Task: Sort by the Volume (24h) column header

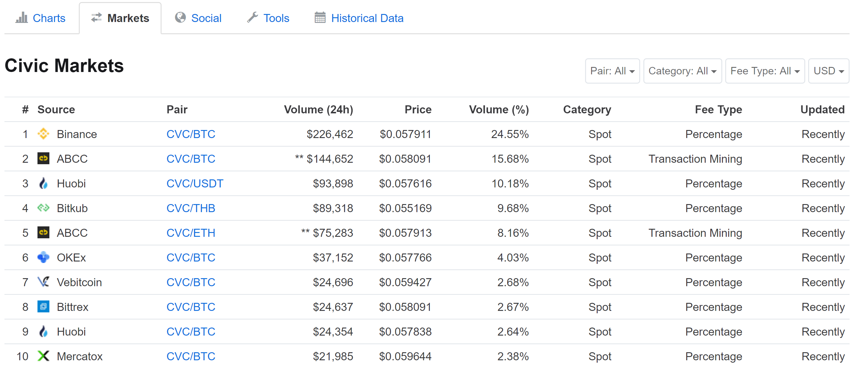Action: click(318, 109)
